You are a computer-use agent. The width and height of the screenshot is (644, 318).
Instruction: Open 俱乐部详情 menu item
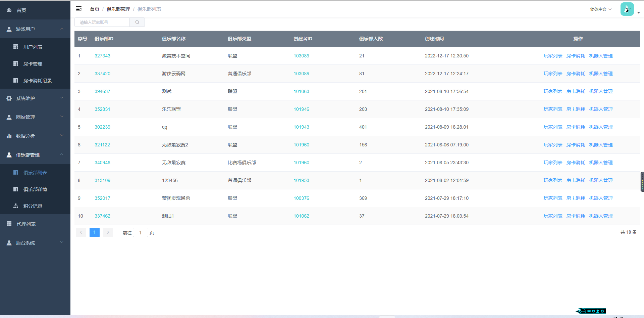click(35, 189)
